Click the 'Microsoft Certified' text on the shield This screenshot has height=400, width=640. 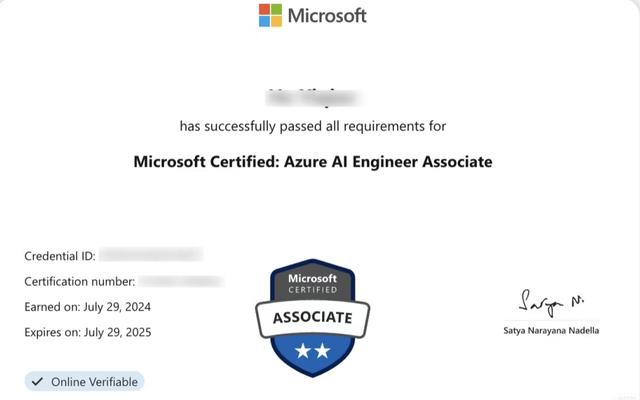point(313,282)
